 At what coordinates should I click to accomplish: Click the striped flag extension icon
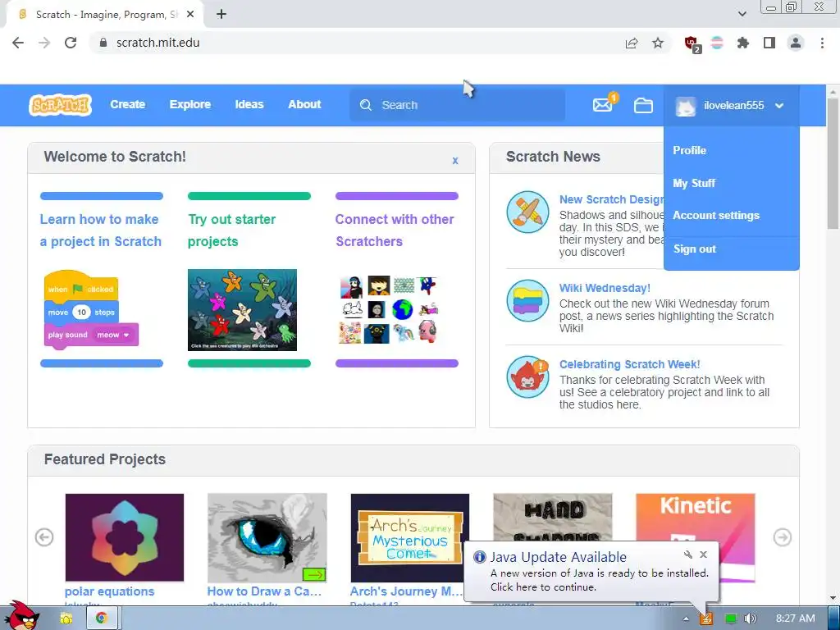(x=717, y=43)
